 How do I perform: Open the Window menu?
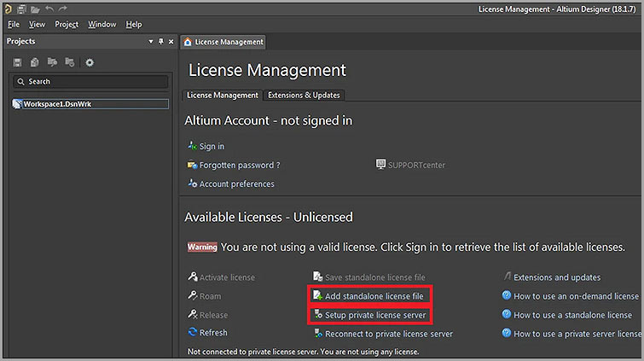[x=102, y=25]
